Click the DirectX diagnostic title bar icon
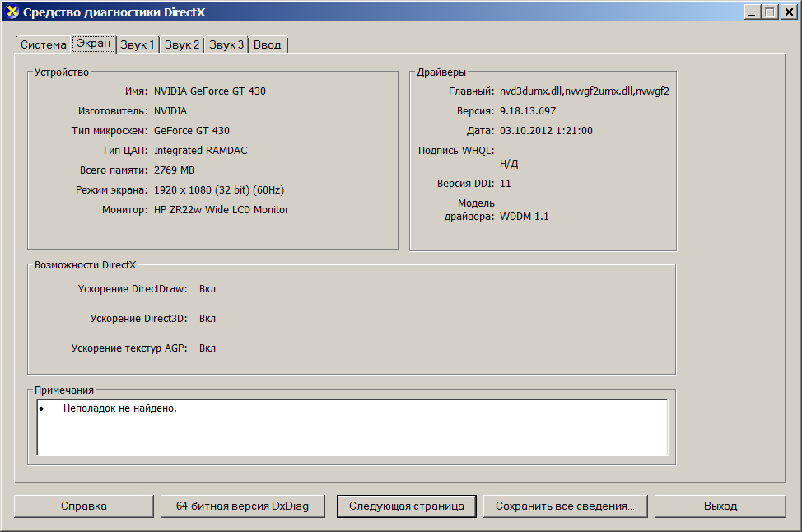This screenshot has width=802, height=532. click(12, 12)
